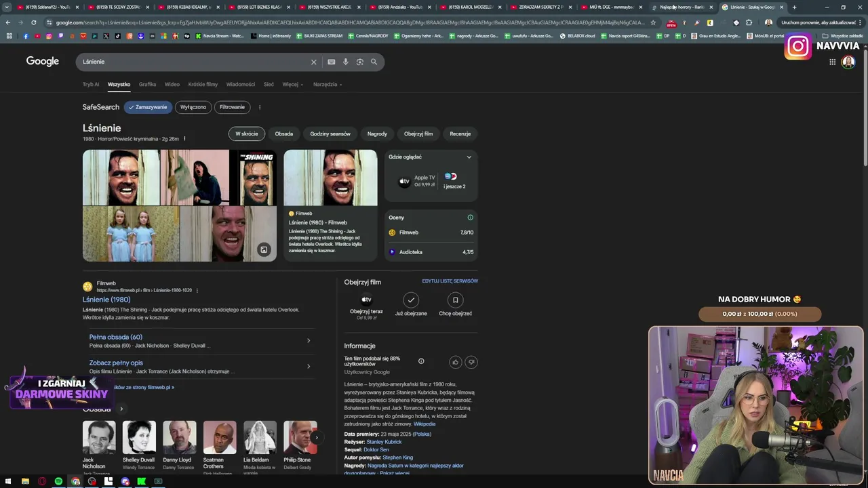868x488 pixels.
Task: Open Opera browser from the taskbar
Action: pyautogui.click(x=42, y=481)
